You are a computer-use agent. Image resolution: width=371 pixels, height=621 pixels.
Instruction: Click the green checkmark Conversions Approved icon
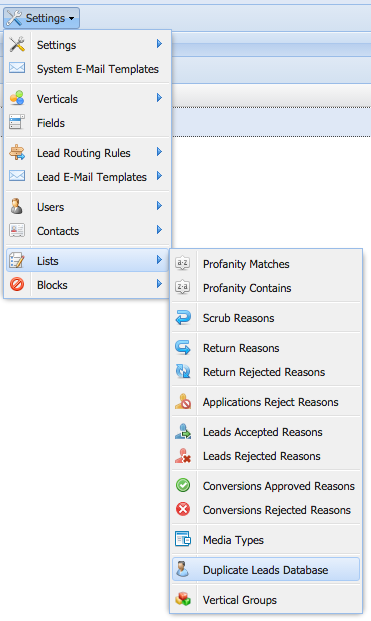click(x=183, y=486)
